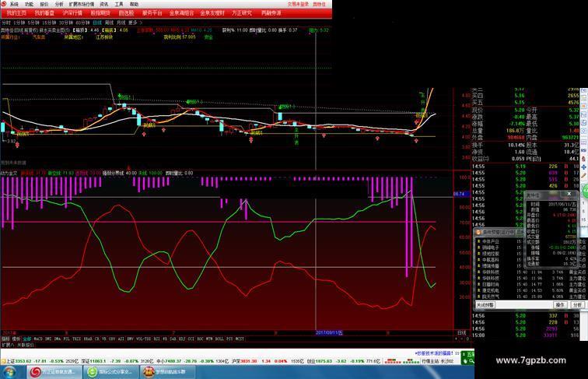Open the 分析 menu
The image size is (588, 379).
(x=59, y=4)
